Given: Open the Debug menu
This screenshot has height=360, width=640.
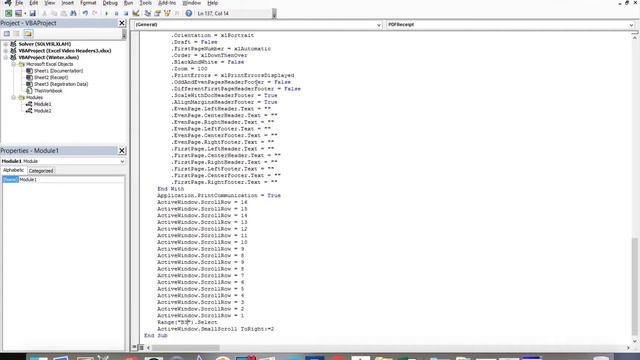Looking at the screenshot, I should point(110,3).
